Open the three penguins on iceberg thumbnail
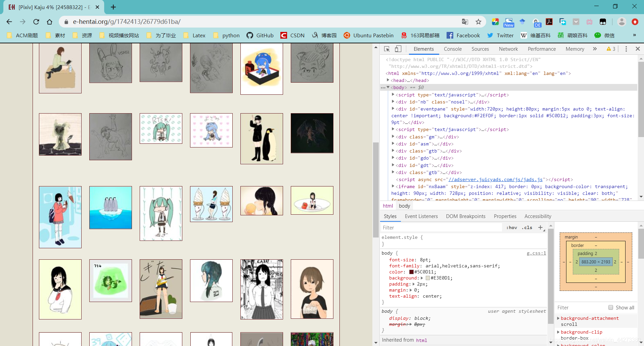644x346 pixels. [x=110, y=208]
